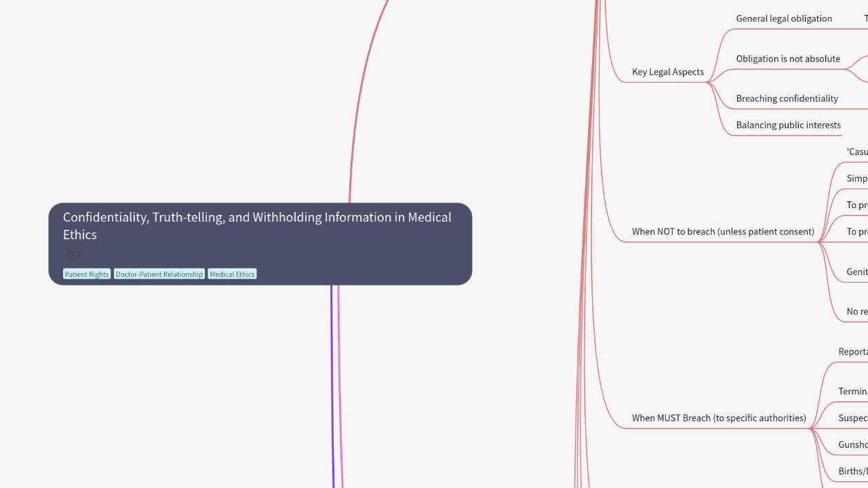Click the Doctor-Patient Relationship tag

159,274
